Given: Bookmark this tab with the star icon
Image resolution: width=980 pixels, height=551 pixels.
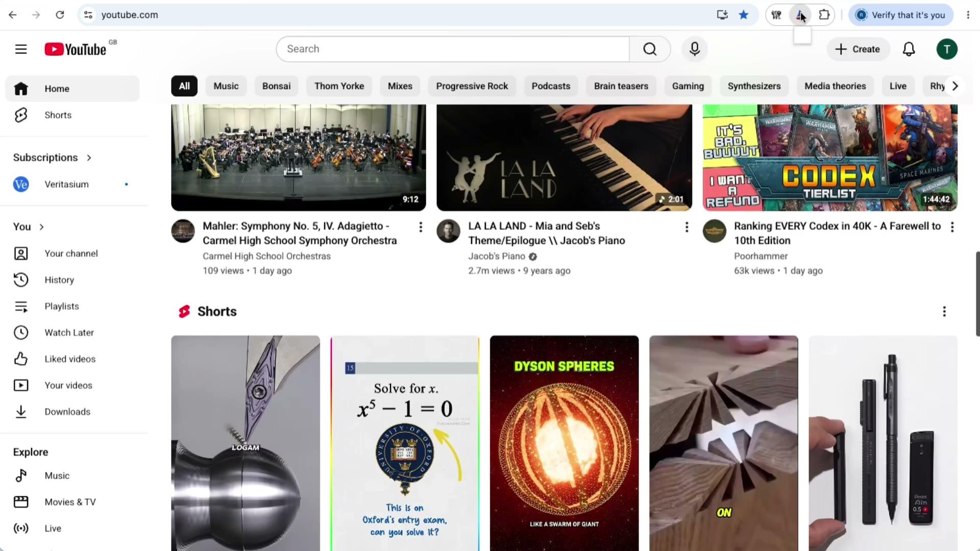Looking at the screenshot, I should click(x=744, y=15).
